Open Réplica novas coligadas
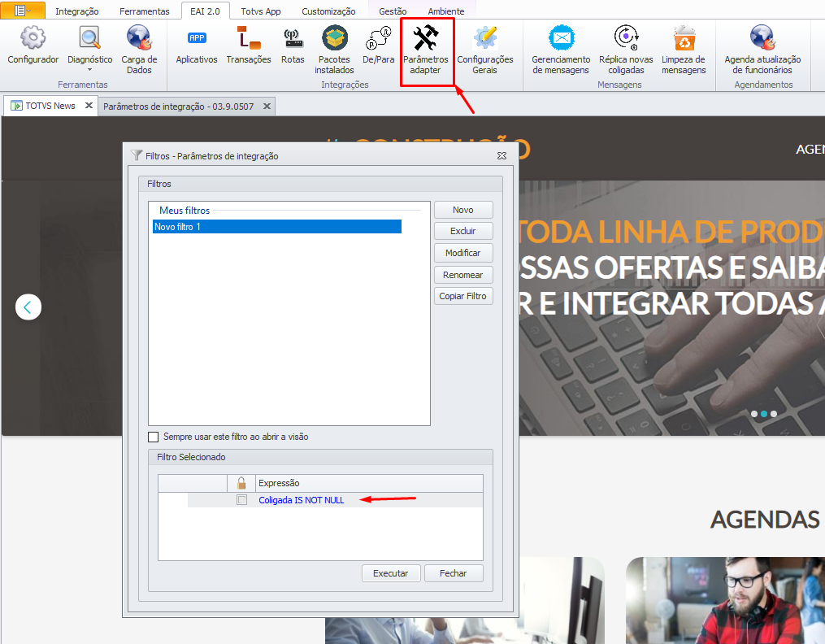Image resolution: width=825 pixels, height=644 pixels. click(626, 50)
